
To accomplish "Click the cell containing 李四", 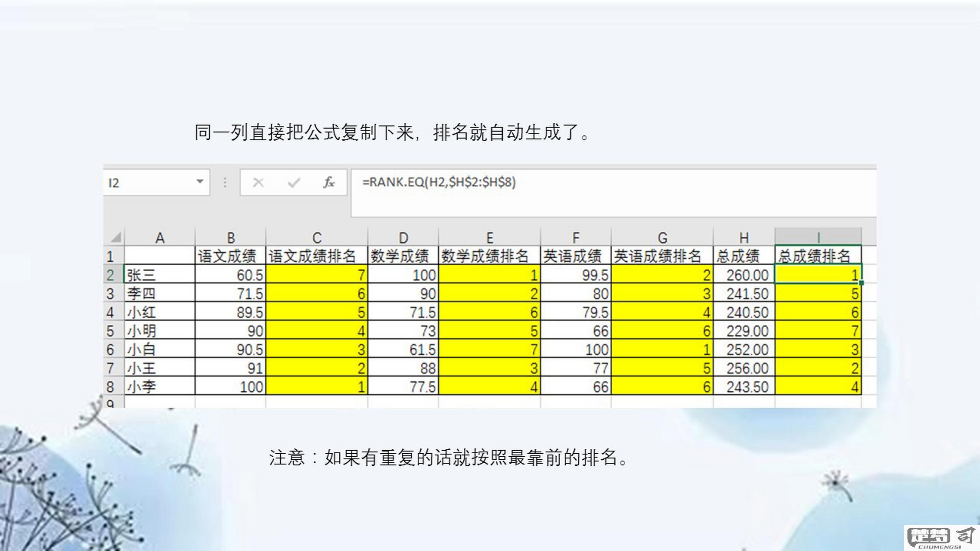I will coord(160,293).
